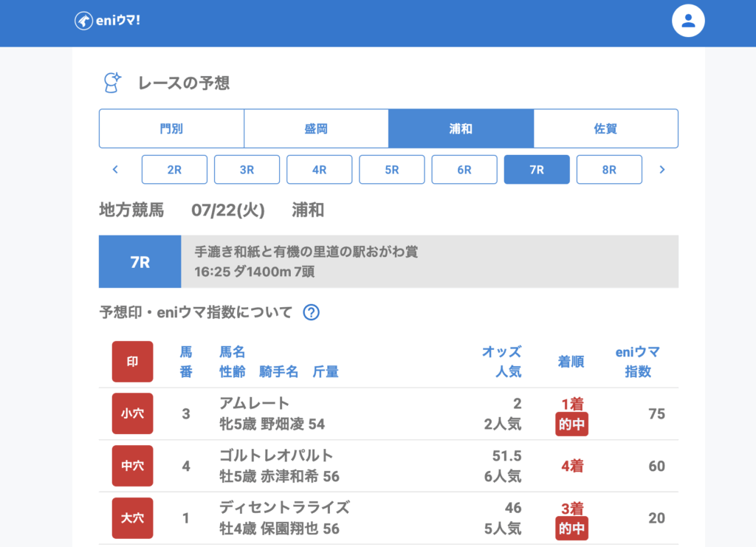Screen dimensions: 756x547
Task: Select the 佐賀 racecourse tab
Action: [605, 128]
